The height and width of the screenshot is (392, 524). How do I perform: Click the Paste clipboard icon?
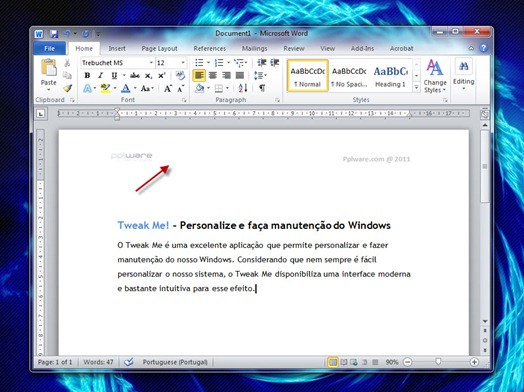[48, 69]
